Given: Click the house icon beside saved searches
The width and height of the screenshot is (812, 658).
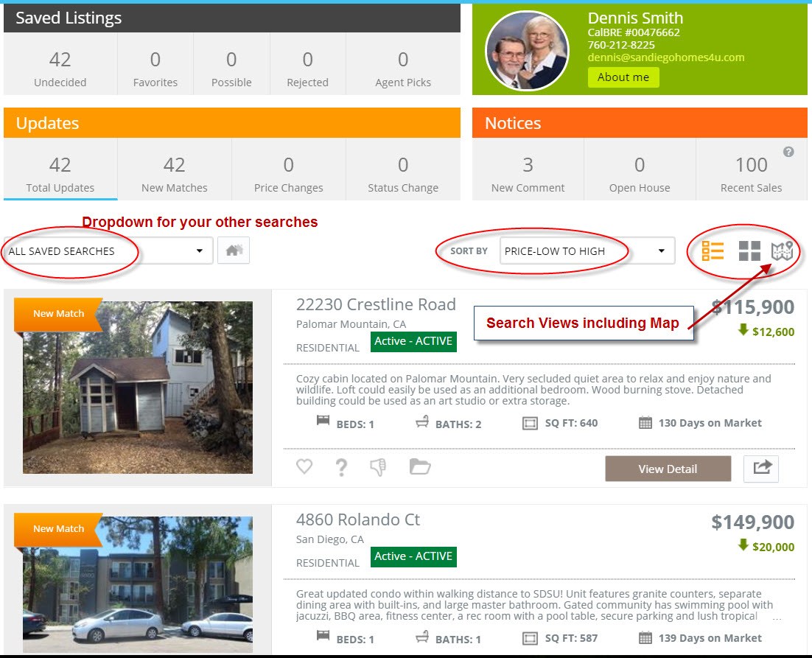Looking at the screenshot, I should tap(234, 251).
